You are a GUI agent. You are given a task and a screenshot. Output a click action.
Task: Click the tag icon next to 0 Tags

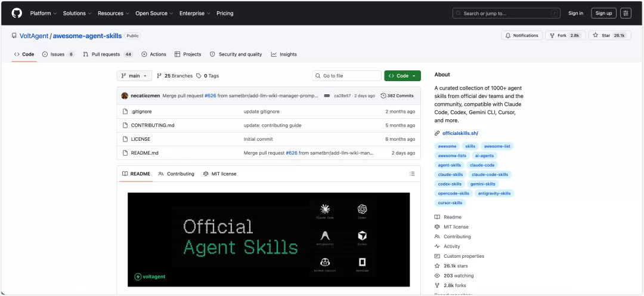pyautogui.click(x=199, y=76)
